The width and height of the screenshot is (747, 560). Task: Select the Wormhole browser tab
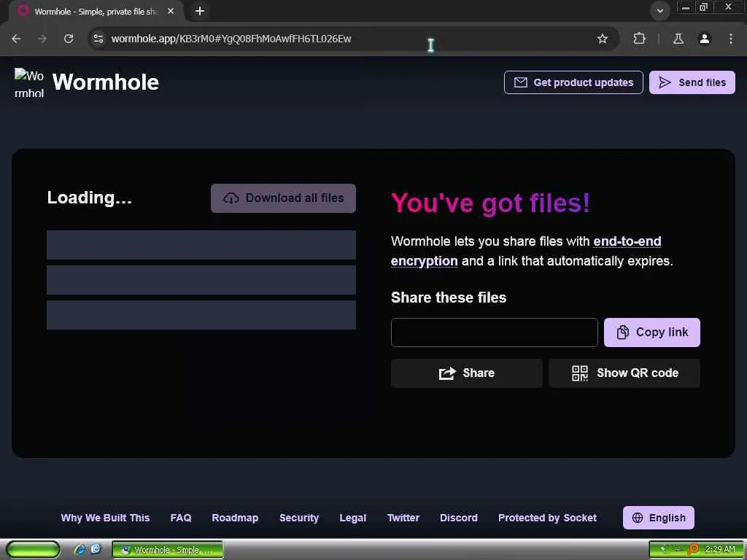coord(96,12)
